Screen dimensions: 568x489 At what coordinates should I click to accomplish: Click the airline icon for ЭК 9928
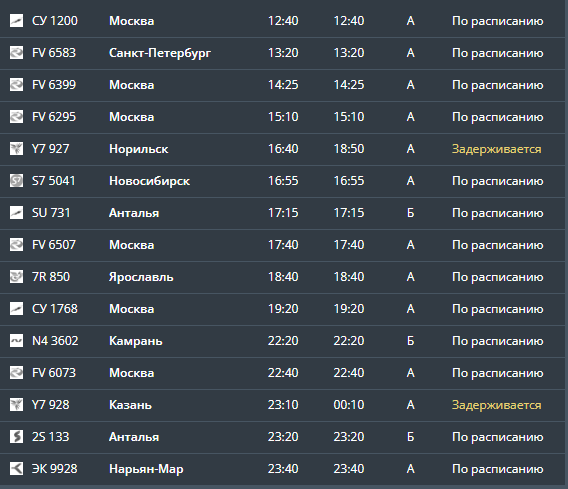click(x=16, y=469)
